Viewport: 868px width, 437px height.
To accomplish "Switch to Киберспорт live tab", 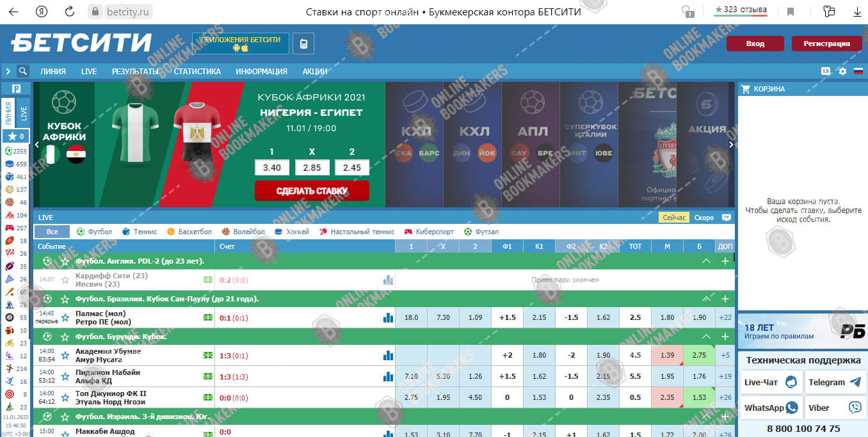I will coord(428,232).
